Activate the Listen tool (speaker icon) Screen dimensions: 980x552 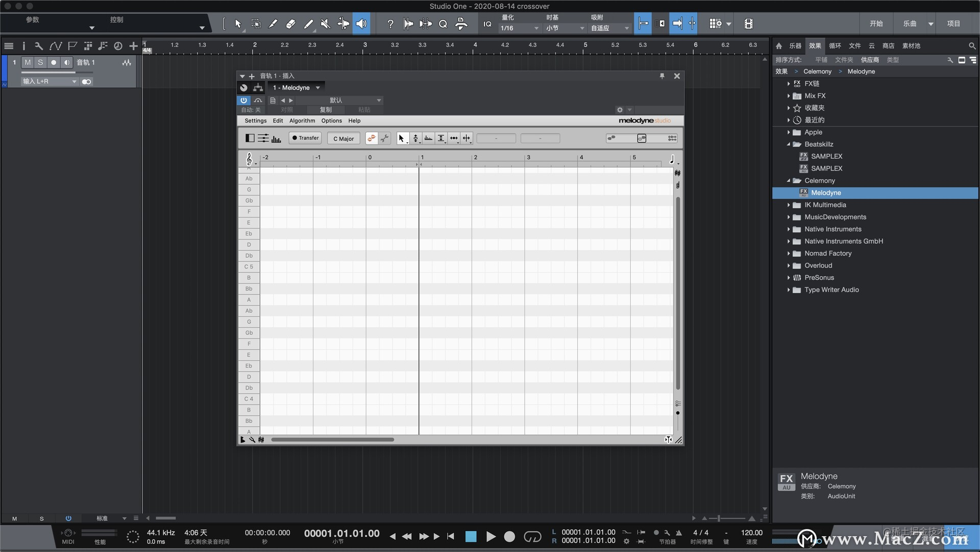[x=362, y=23]
